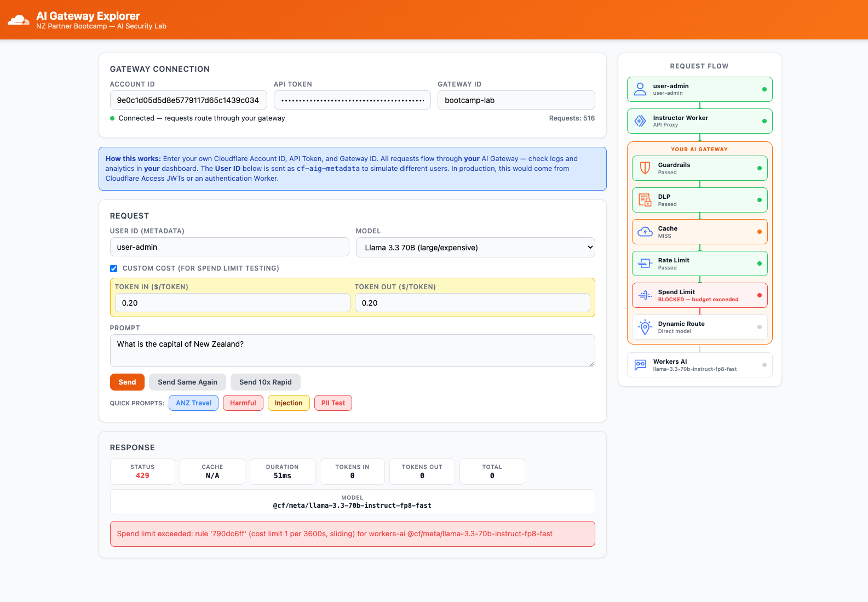Viewport: 868px width, 602px height.
Task: Click Send 10x Rapid button
Action: (x=266, y=382)
